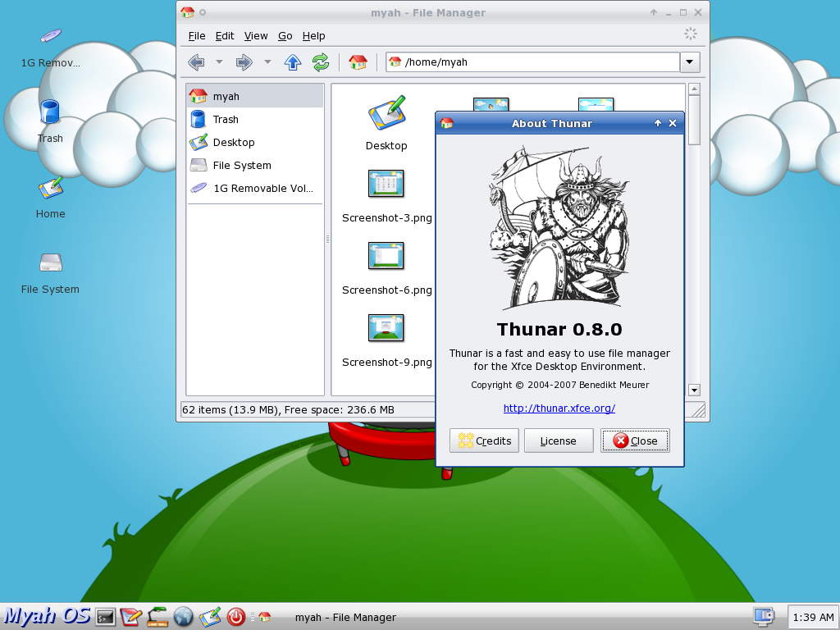Close the About Thunar dialog with Close button
Screen dimensions: 840x630
[x=636, y=441]
